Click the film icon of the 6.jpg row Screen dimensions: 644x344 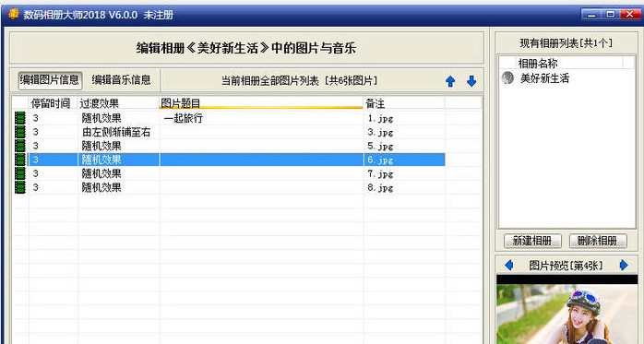[x=19, y=160]
